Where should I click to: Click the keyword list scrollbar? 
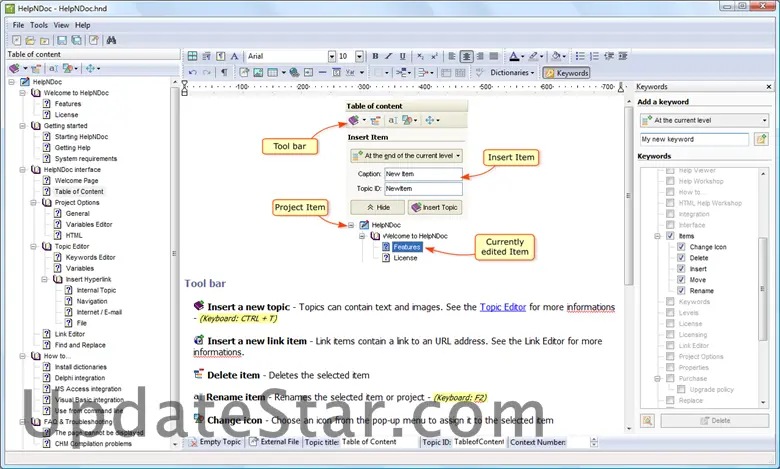763,288
